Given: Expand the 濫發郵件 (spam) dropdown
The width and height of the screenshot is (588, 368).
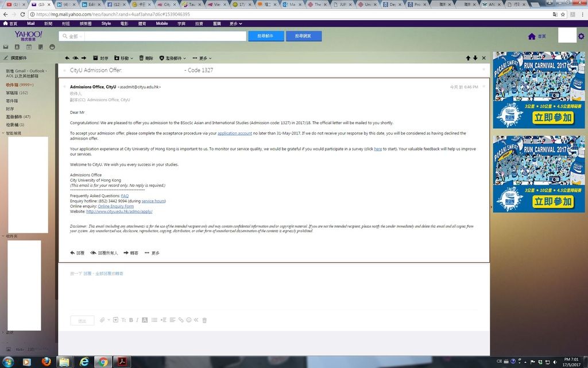Looking at the screenshot, I should (x=172, y=58).
